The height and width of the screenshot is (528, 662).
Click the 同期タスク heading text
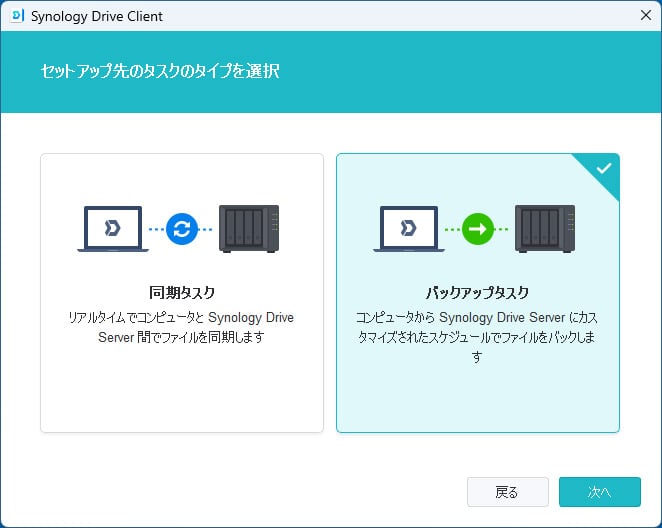182,293
